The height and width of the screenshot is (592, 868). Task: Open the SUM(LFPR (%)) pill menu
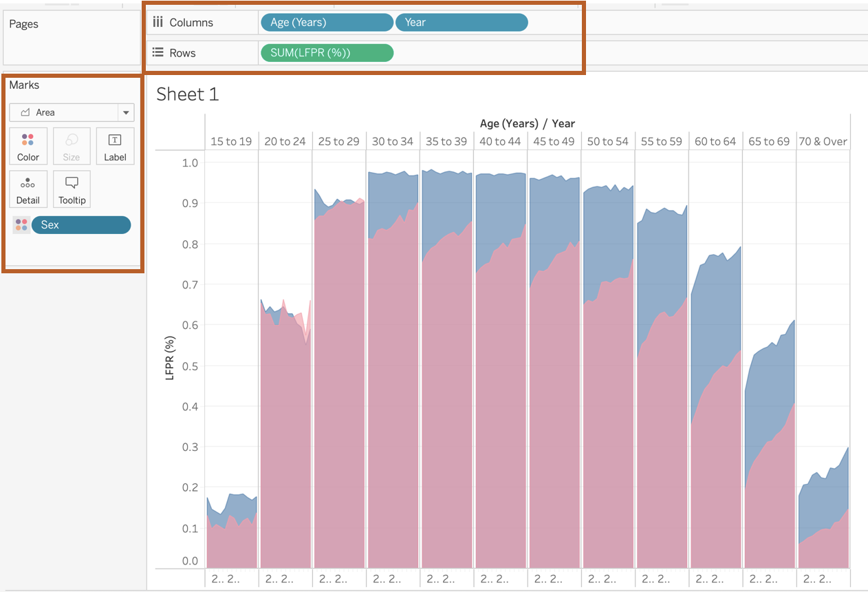click(326, 53)
